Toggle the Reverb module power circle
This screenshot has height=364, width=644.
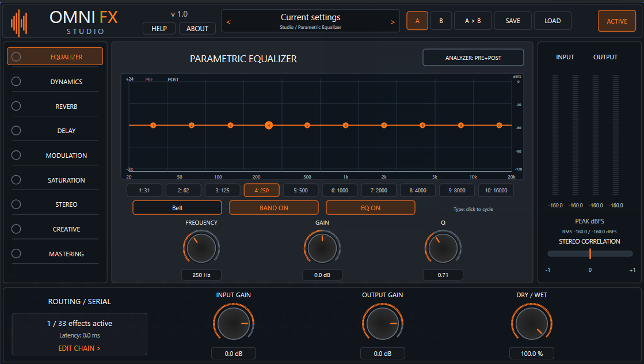click(16, 106)
